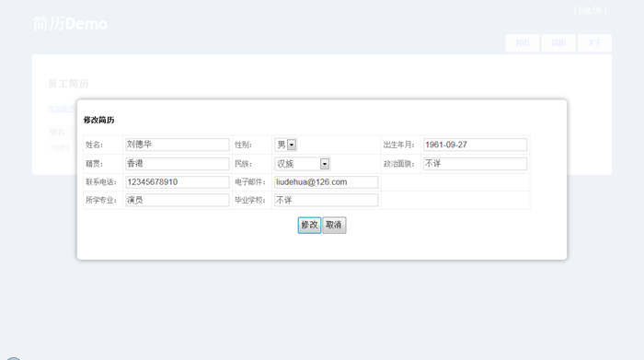Click the 电子邮件 label text
Viewport: 644px width, 360px height.
[x=250, y=182]
